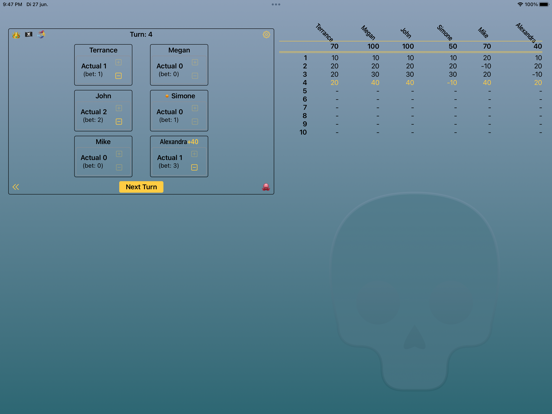Decrease Simone's actual tricks with minus
The width and height of the screenshot is (552, 414).
click(x=195, y=121)
